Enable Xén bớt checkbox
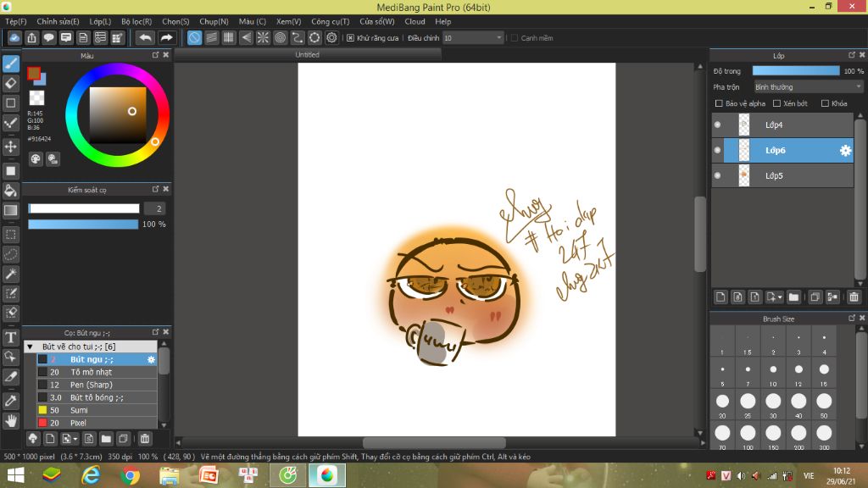868x488 pixels. point(776,103)
